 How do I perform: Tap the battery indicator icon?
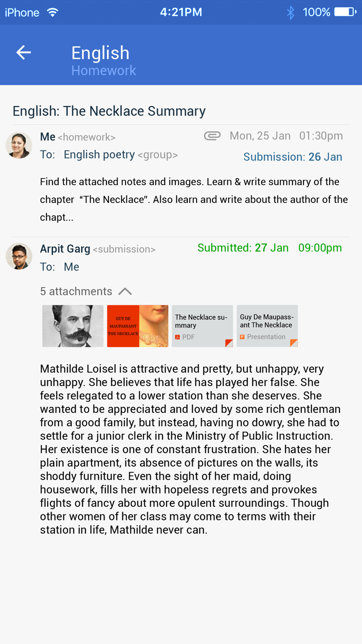coord(345,12)
